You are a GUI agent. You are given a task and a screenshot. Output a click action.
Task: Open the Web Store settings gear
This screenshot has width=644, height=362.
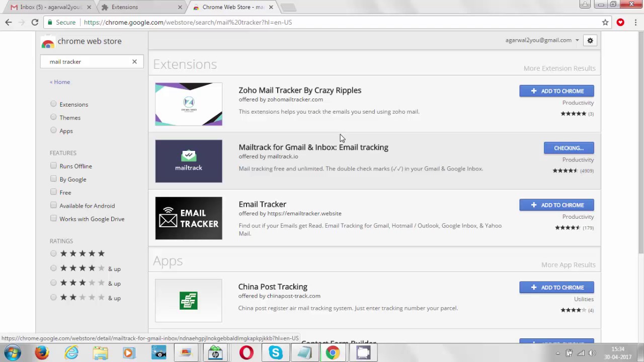(x=590, y=40)
